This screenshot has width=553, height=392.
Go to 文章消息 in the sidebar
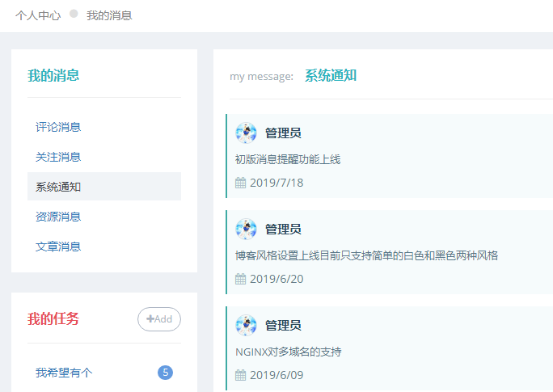(58, 247)
